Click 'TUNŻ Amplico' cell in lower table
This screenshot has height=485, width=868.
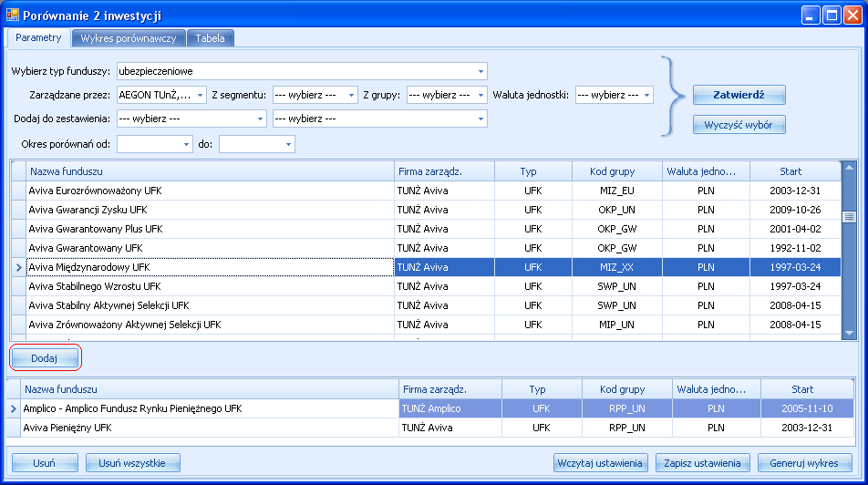[450, 408]
